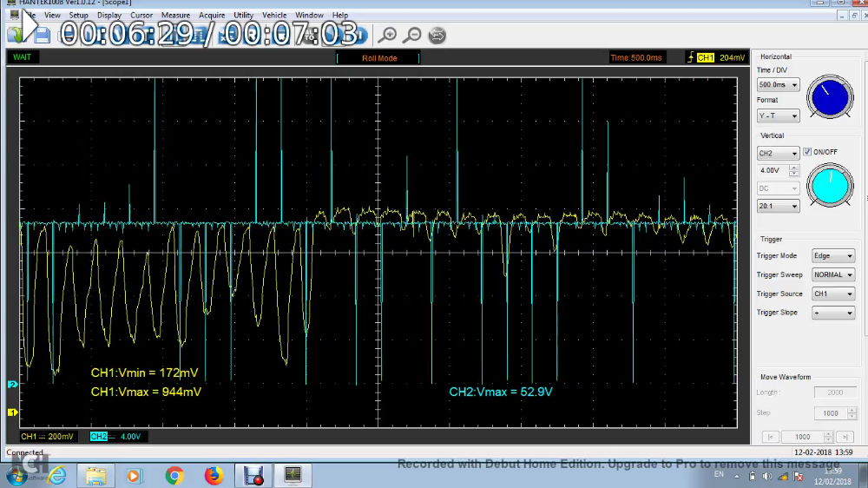Click the round swap-arrows toolbar icon
The width and height of the screenshot is (868, 488).
pyautogui.click(x=437, y=35)
